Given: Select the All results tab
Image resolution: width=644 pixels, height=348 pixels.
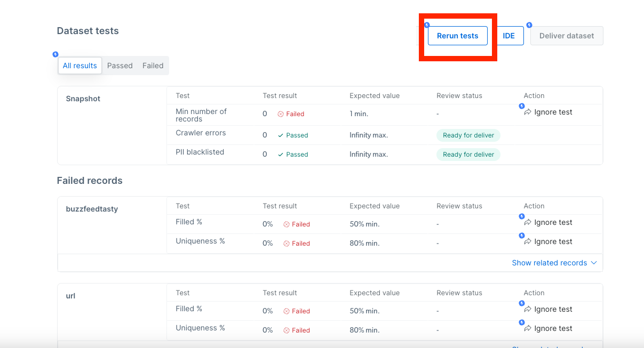Looking at the screenshot, I should [x=79, y=66].
